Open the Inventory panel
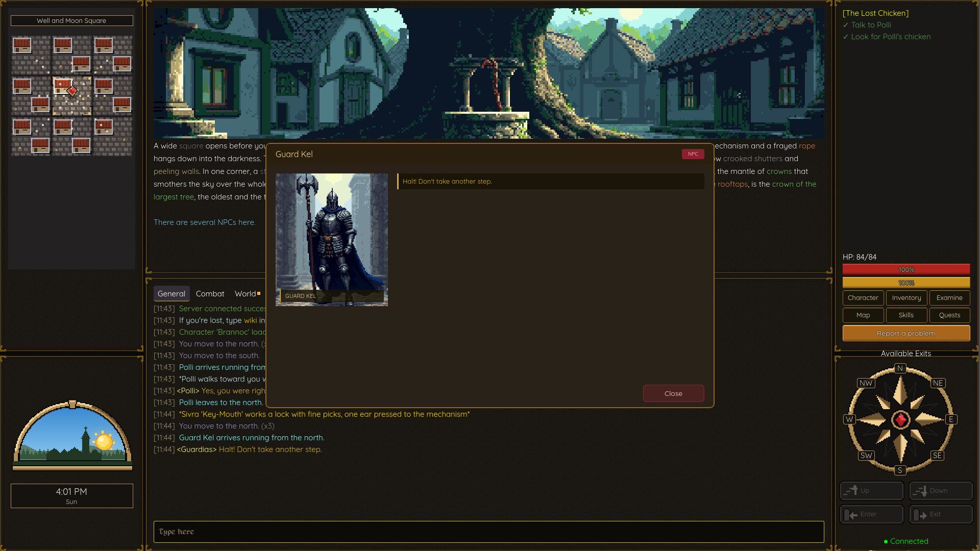Viewport: 980px width, 551px height. coord(906,298)
